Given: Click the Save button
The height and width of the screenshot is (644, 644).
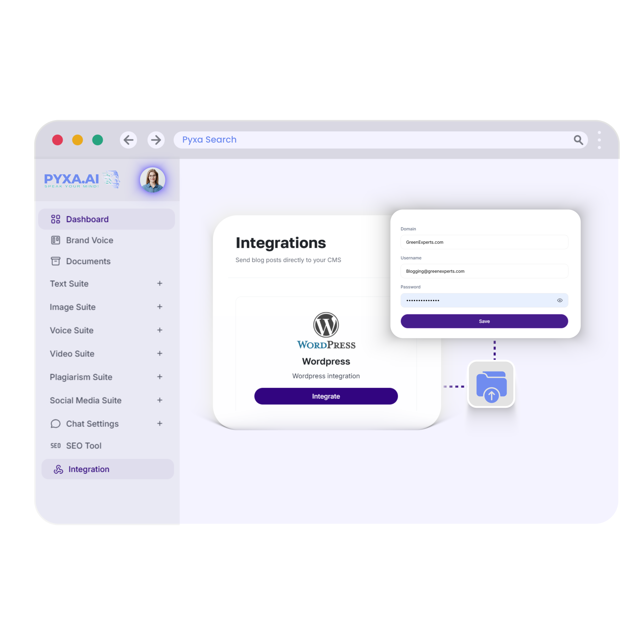Looking at the screenshot, I should coord(484,321).
